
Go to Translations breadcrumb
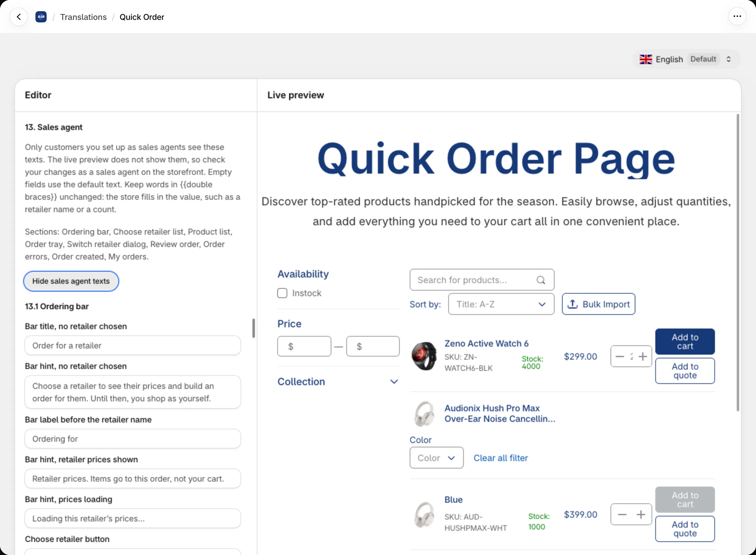click(83, 17)
